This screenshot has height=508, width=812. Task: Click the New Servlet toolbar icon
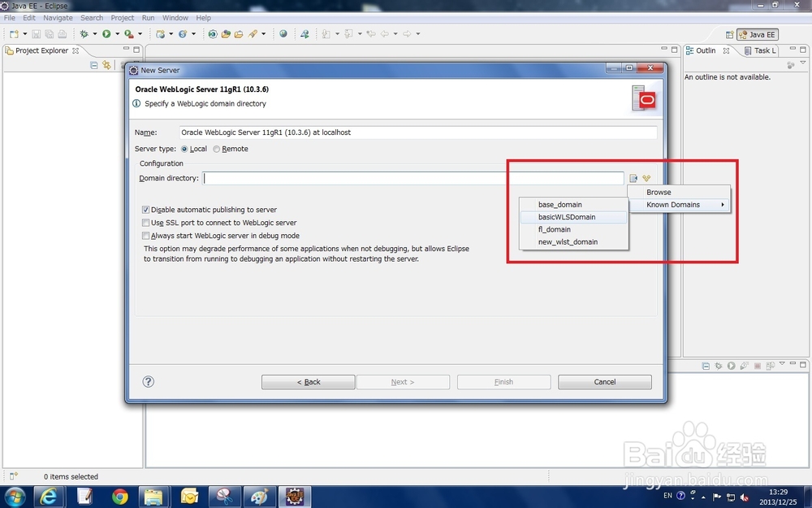183,33
